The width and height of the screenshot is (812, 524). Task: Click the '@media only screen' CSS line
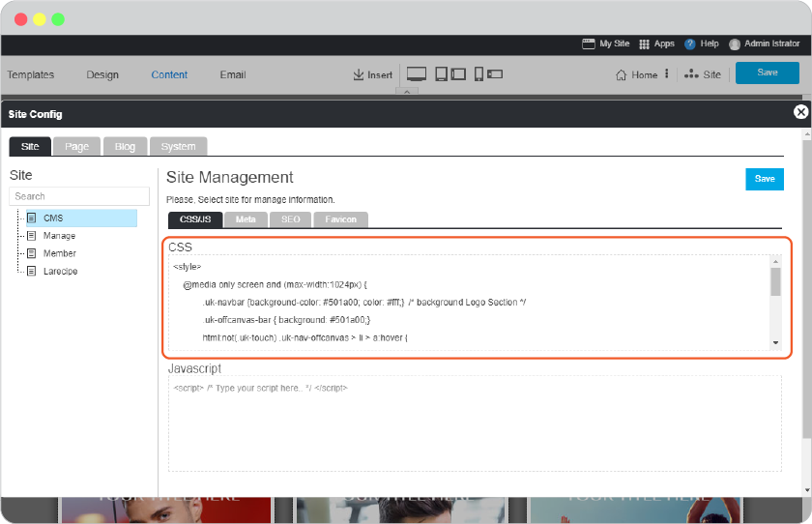coord(275,285)
